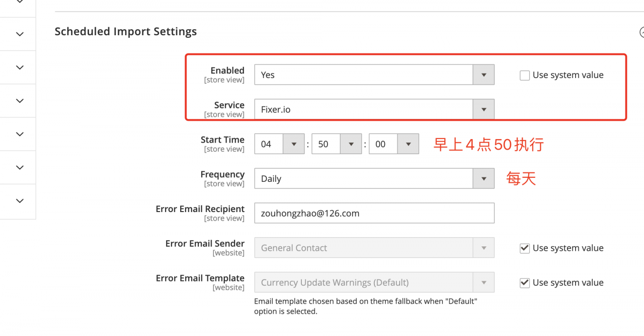644x336 pixels.
Task: Uncheck Use system value for Error Email Template
Action: [525, 283]
